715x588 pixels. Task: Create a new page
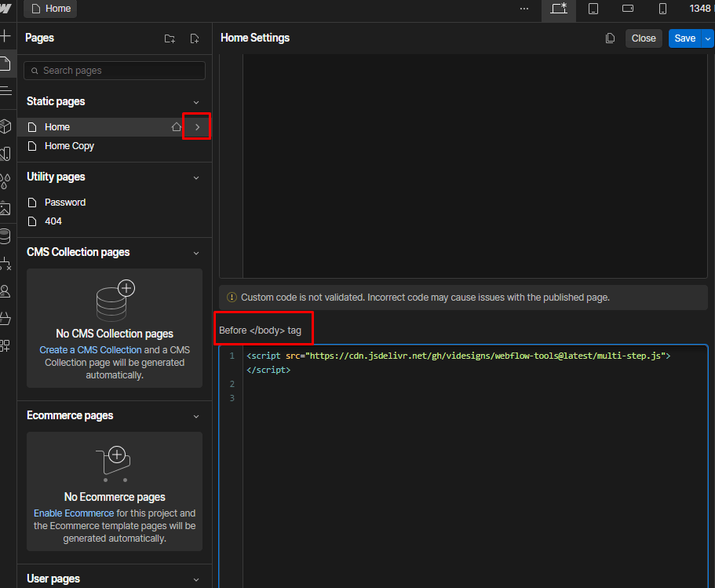pos(195,38)
